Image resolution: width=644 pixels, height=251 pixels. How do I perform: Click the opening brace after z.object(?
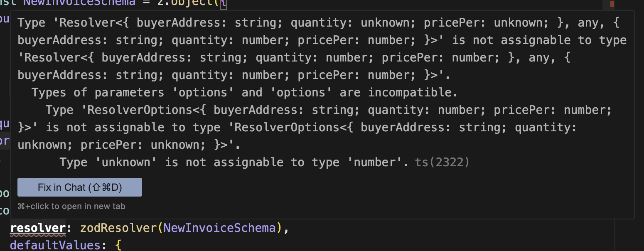(224, 3)
